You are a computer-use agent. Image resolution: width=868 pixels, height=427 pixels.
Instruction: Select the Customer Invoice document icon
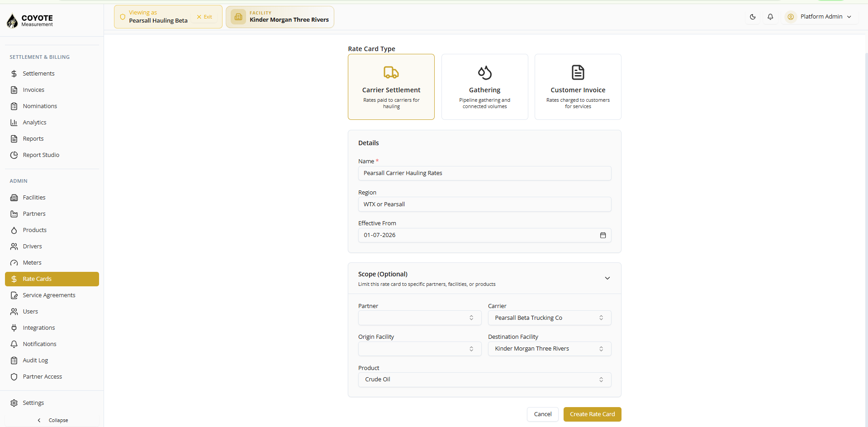578,72
